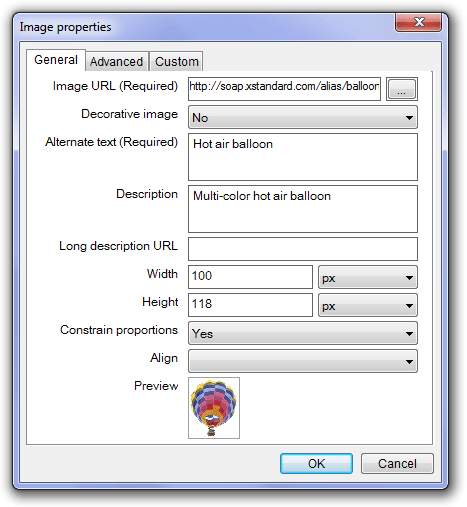Click the 'Preview' label
The image size is (467, 507).
click(156, 386)
